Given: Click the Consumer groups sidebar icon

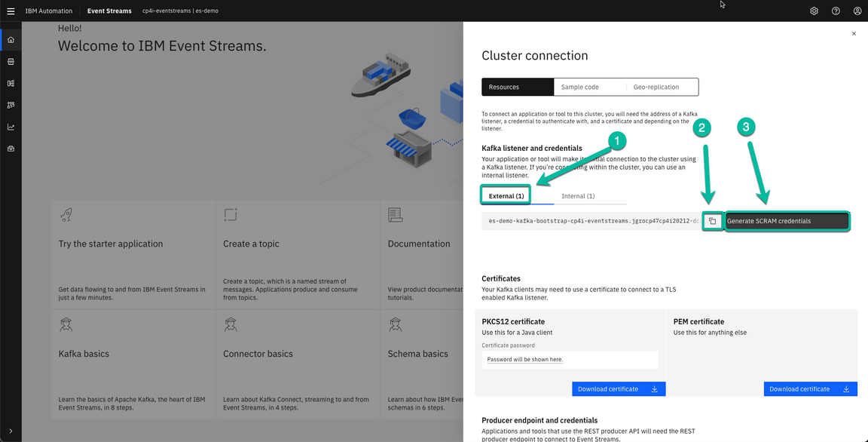Looking at the screenshot, I should tap(11, 105).
